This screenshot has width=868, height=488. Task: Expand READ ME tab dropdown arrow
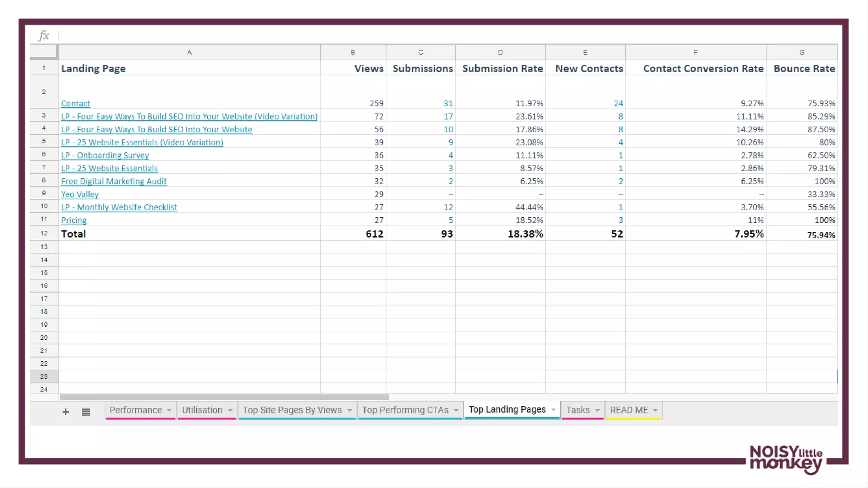(655, 410)
